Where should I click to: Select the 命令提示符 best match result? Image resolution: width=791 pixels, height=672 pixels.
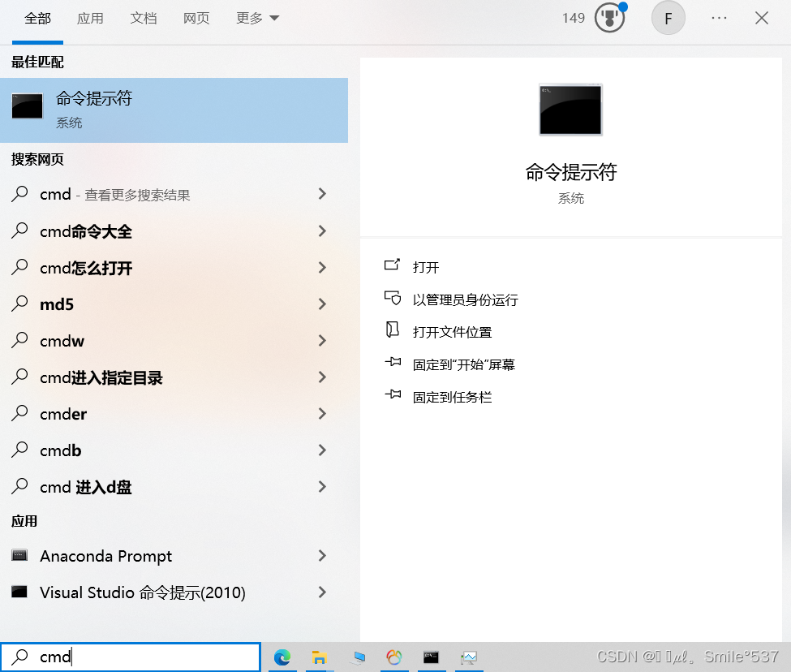[x=174, y=110]
